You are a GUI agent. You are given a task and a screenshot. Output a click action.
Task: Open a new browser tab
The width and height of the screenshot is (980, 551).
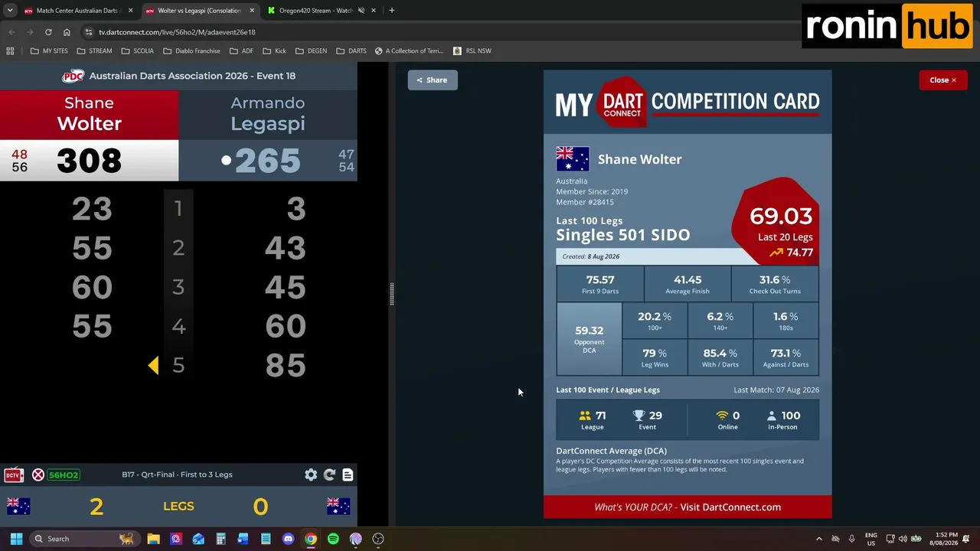coord(391,11)
